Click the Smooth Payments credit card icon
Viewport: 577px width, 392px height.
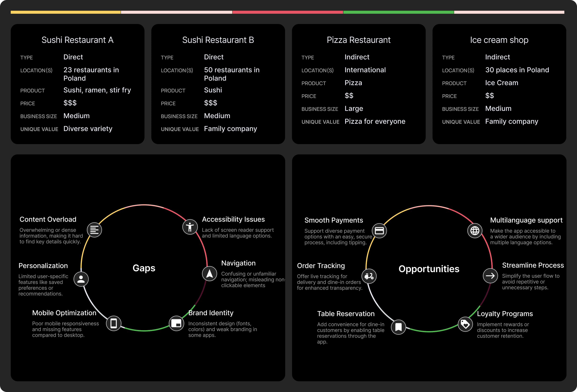coord(379,231)
